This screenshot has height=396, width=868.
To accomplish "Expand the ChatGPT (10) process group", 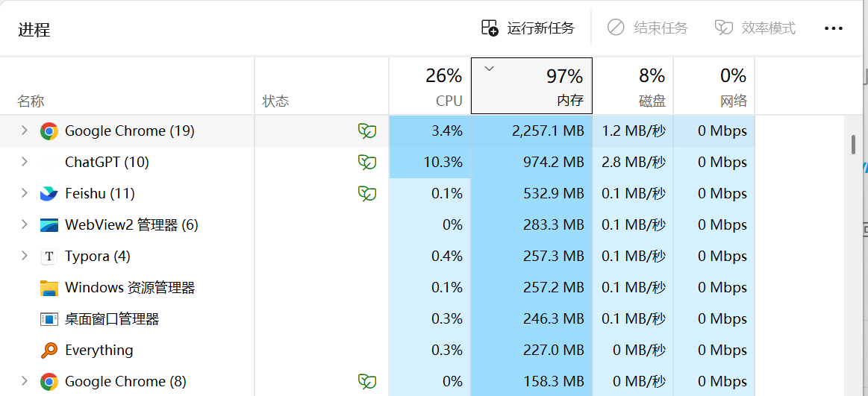I will [24, 162].
